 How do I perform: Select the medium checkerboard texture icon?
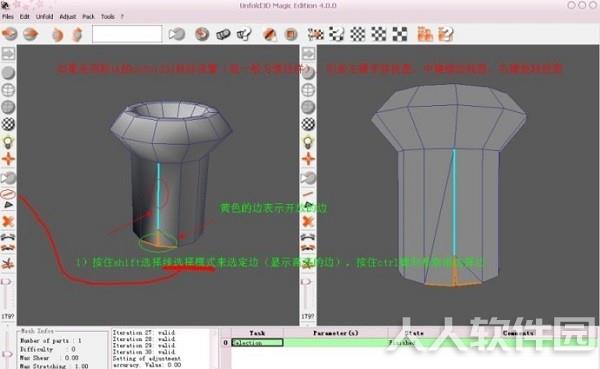(378, 34)
